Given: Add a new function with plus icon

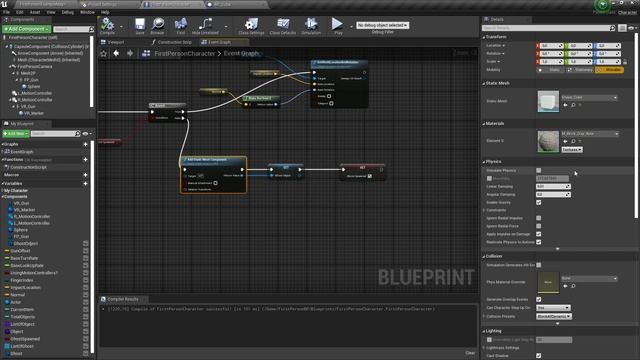Looking at the screenshot, I should click(85, 159).
